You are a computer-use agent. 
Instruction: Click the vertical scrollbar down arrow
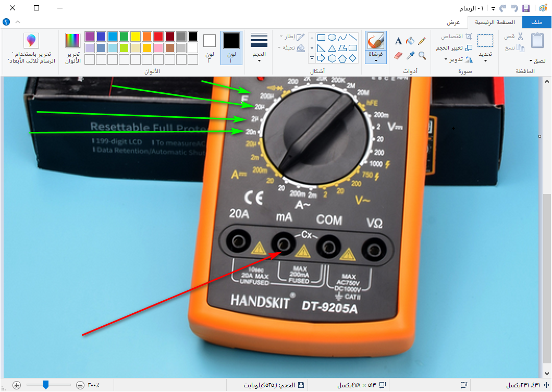coord(547,374)
